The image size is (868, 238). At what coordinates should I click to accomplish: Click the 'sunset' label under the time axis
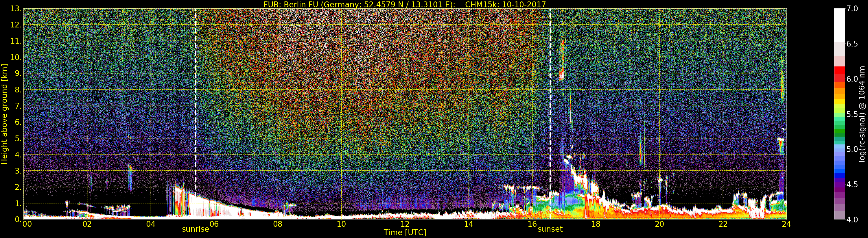(550, 229)
